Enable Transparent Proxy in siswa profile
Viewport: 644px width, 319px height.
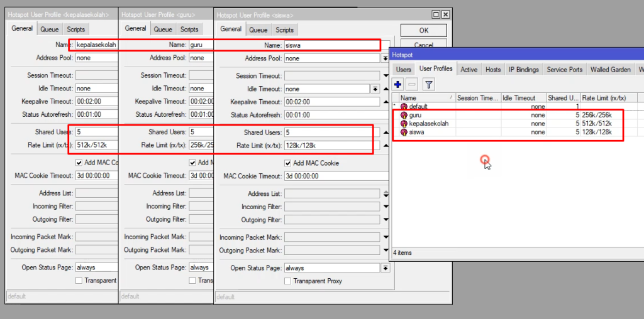pos(288,281)
